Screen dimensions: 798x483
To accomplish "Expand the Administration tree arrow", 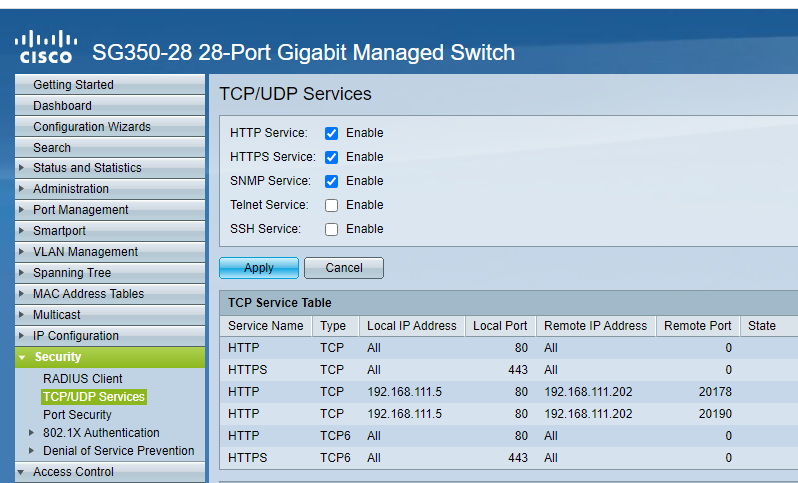I will pyautogui.click(x=22, y=189).
